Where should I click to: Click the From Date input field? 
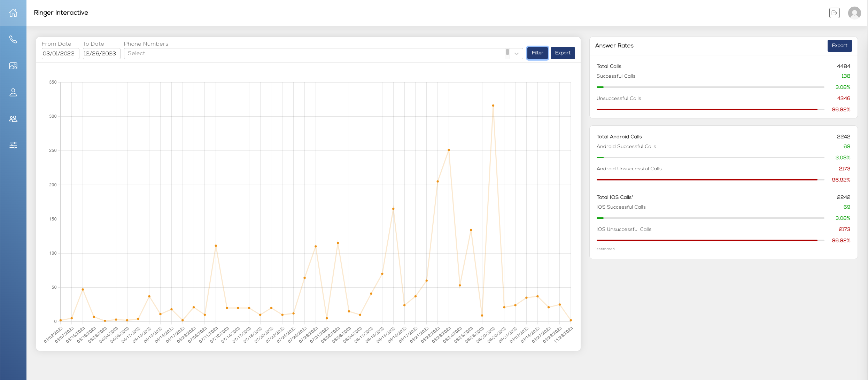(60, 54)
